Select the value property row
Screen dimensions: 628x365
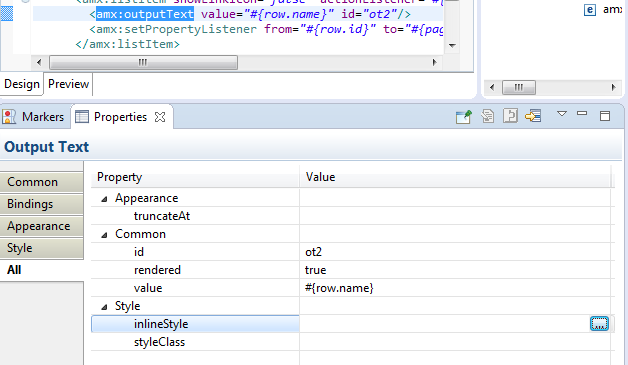[x=352, y=288]
